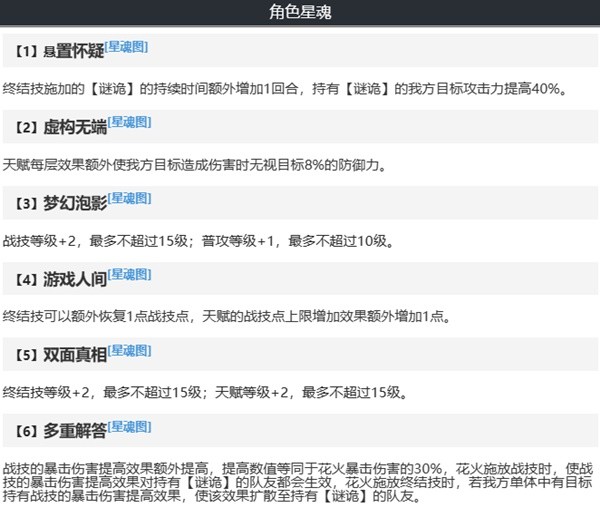Viewport: 600px width, 507px height.
Task: Click description 终结技等级+2 天赋等级+2
Action: click(205, 392)
